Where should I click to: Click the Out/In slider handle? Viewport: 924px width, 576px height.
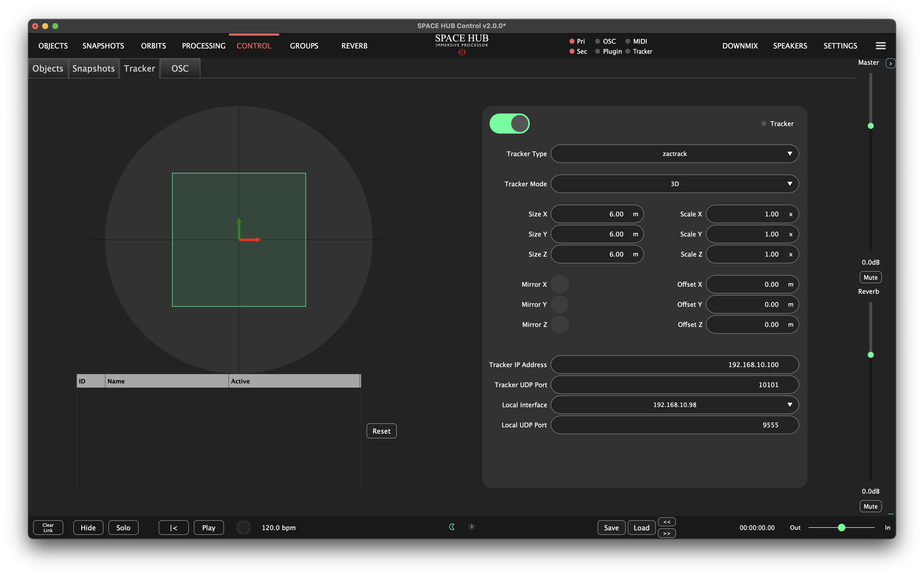click(x=841, y=528)
